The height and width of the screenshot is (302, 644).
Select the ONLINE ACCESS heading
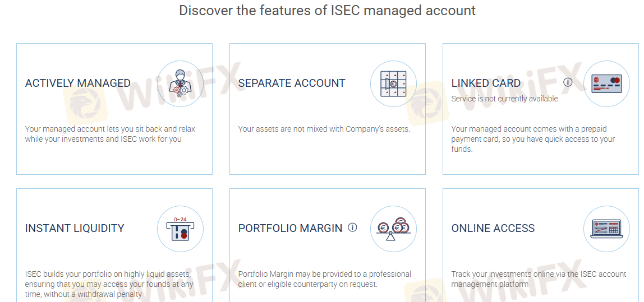[x=493, y=229]
